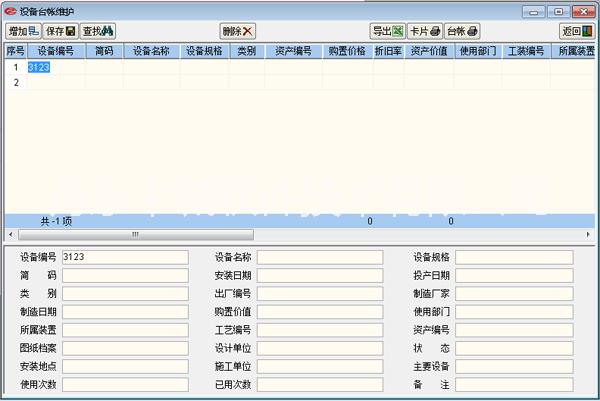
Task: Click the 设备名称 column header
Action: 152,51
